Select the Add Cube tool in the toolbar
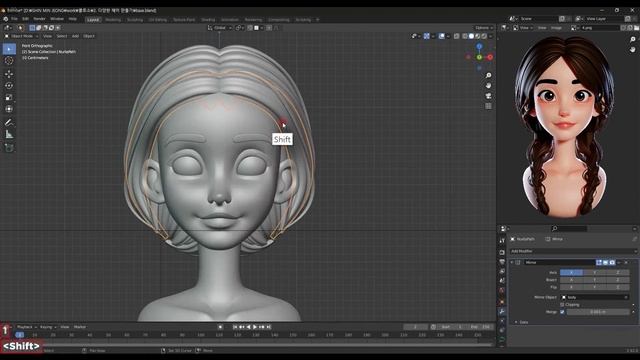This screenshot has height=360, width=640. click(x=9, y=147)
